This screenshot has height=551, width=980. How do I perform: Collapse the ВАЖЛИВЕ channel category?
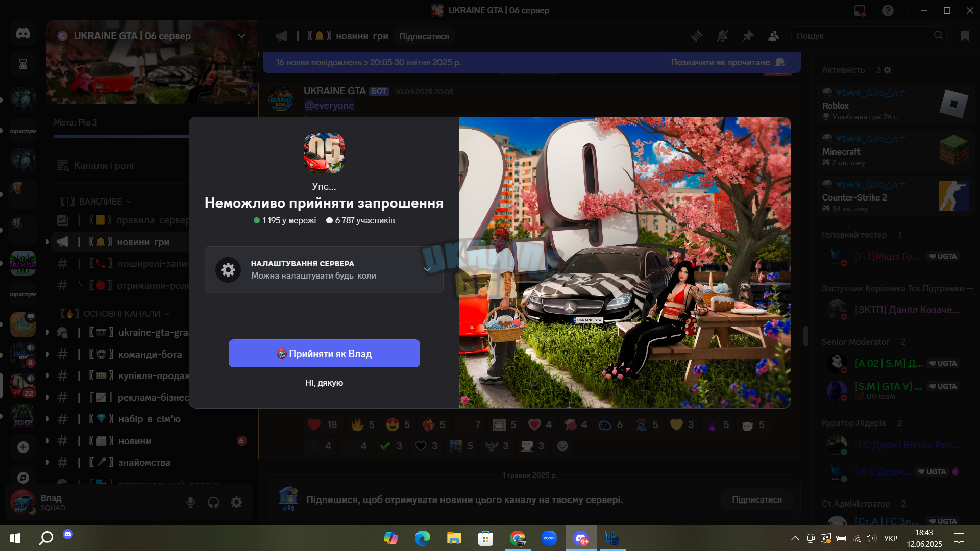click(96, 202)
